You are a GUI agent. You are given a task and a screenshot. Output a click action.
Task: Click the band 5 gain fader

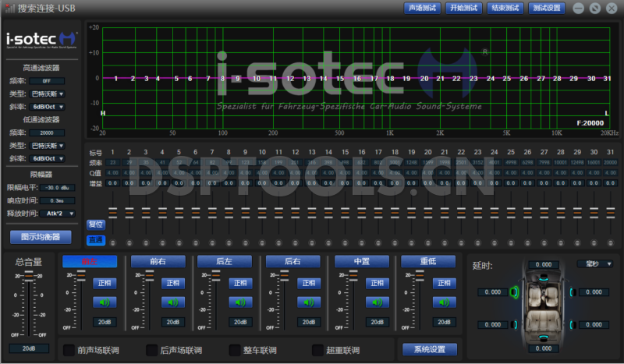pos(179,214)
